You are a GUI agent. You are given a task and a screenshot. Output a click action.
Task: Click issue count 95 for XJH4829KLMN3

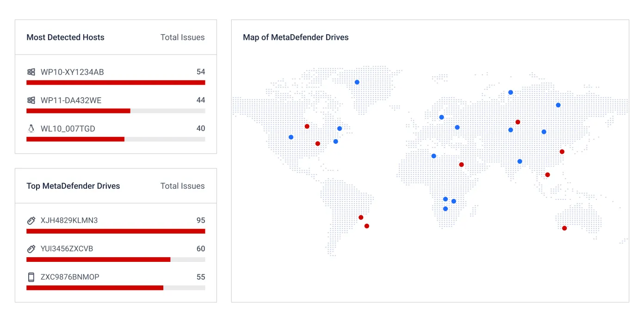[200, 221]
